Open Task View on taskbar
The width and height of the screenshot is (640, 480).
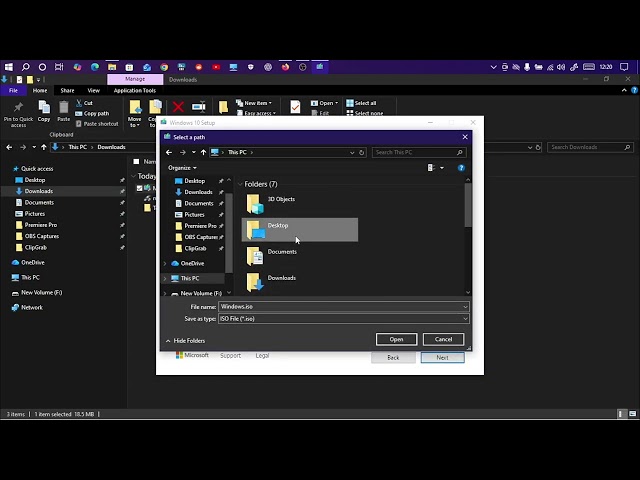tap(60, 67)
